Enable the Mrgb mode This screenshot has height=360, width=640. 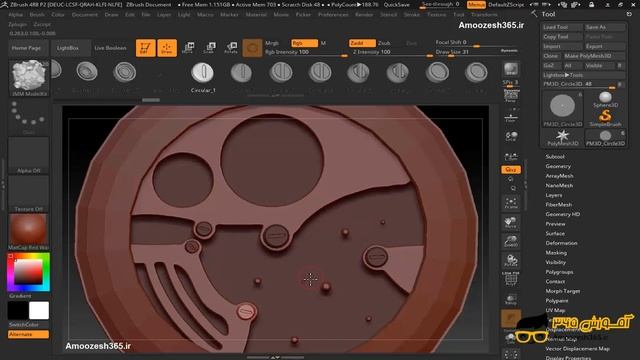tap(272, 43)
